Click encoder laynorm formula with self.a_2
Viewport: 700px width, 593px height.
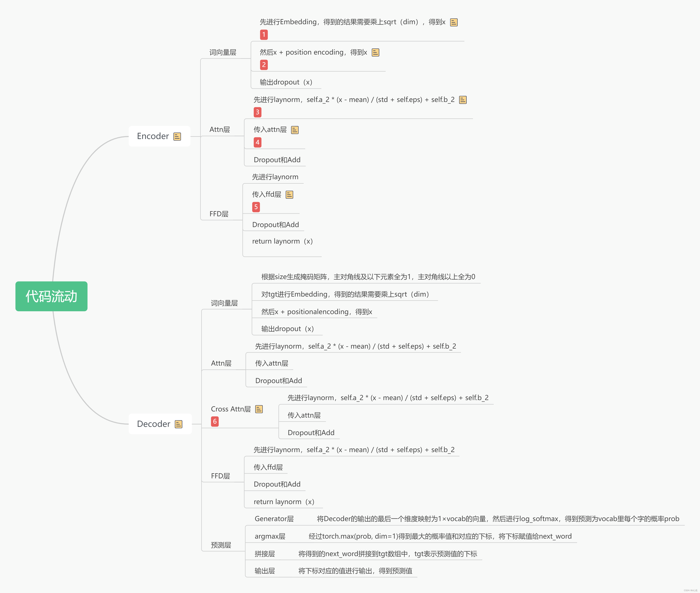[354, 100]
